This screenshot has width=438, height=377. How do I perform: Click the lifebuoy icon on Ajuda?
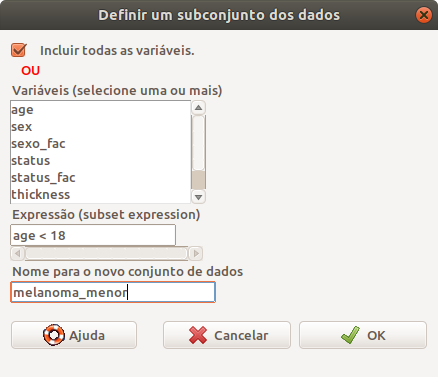[53, 335]
